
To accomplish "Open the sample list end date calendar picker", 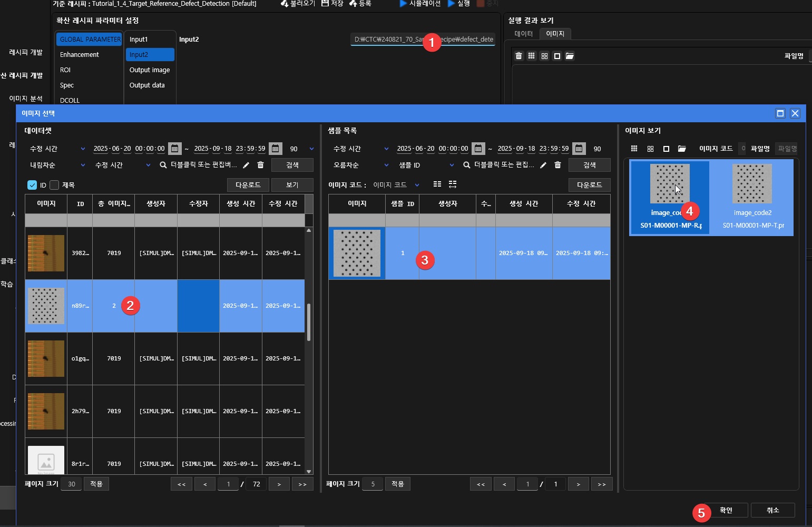I will (579, 149).
